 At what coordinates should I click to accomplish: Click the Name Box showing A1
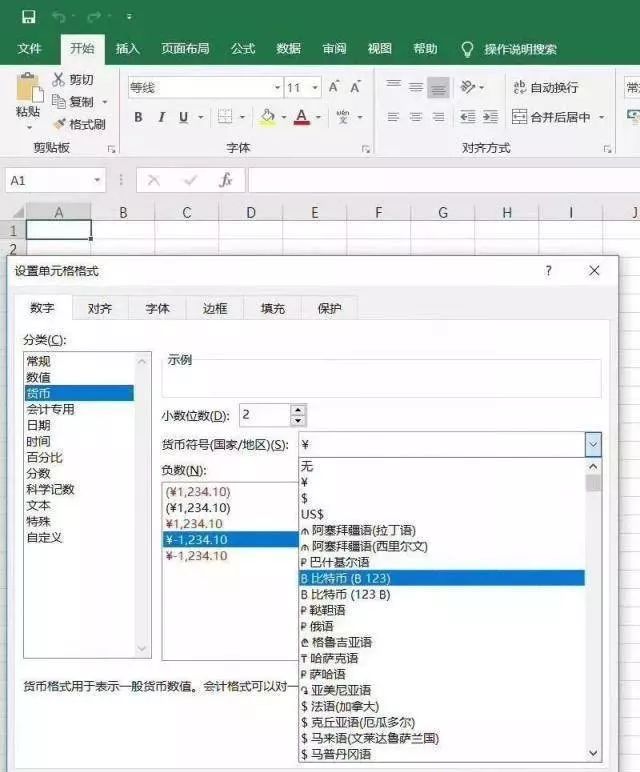[55, 181]
